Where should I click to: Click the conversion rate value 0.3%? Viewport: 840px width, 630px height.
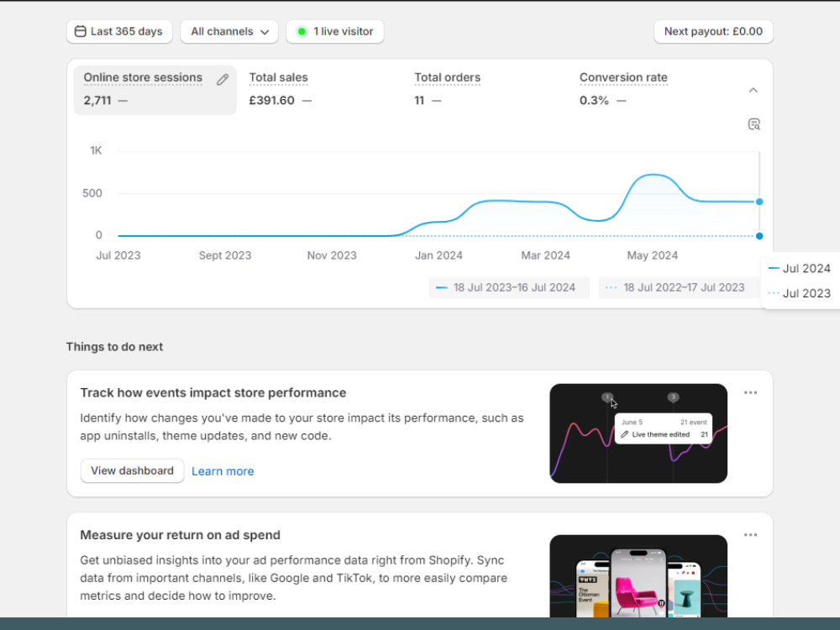tap(594, 100)
